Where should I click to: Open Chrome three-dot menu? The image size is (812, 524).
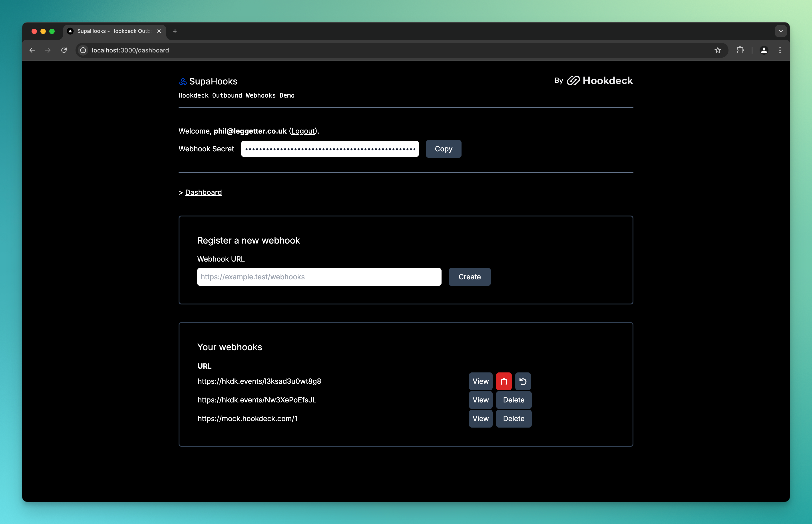point(780,50)
